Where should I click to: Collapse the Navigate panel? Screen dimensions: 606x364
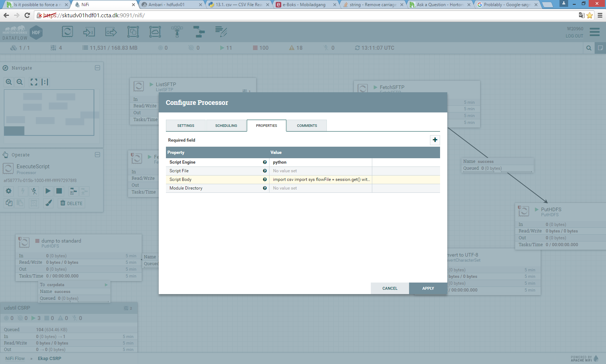tap(97, 67)
